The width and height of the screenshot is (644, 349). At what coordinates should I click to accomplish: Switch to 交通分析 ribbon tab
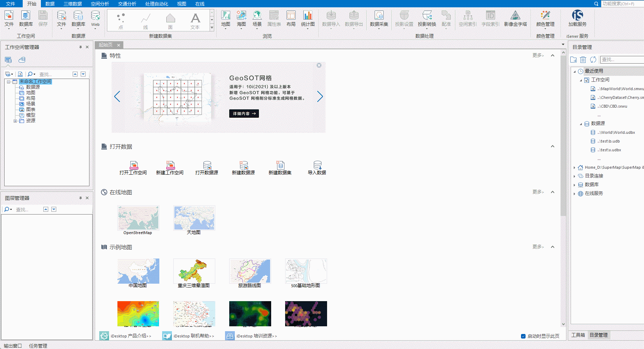point(127,4)
